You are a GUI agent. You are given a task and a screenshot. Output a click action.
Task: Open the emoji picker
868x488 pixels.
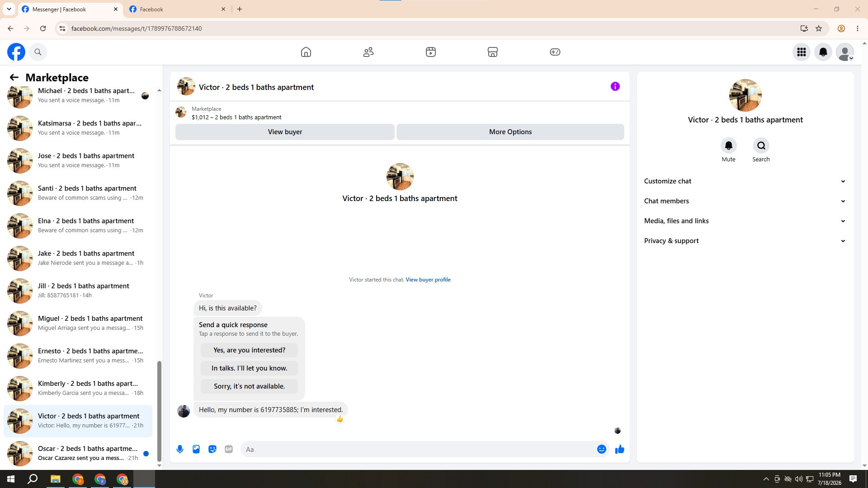click(x=602, y=449)
